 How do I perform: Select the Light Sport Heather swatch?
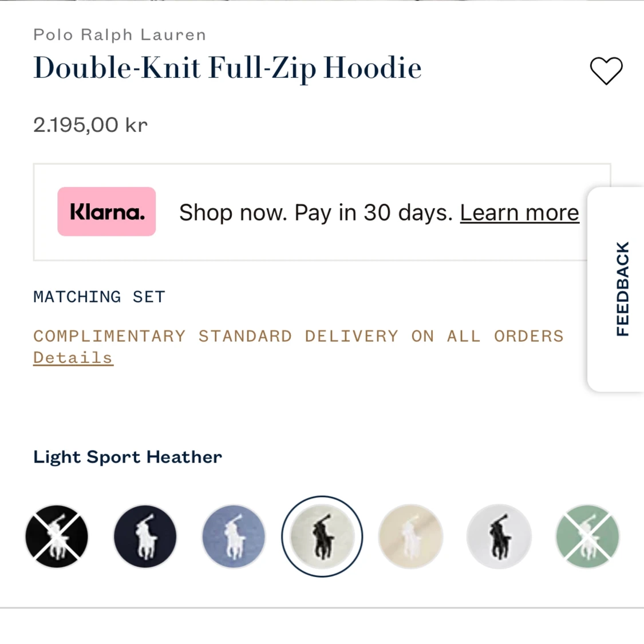click(322, 536)
